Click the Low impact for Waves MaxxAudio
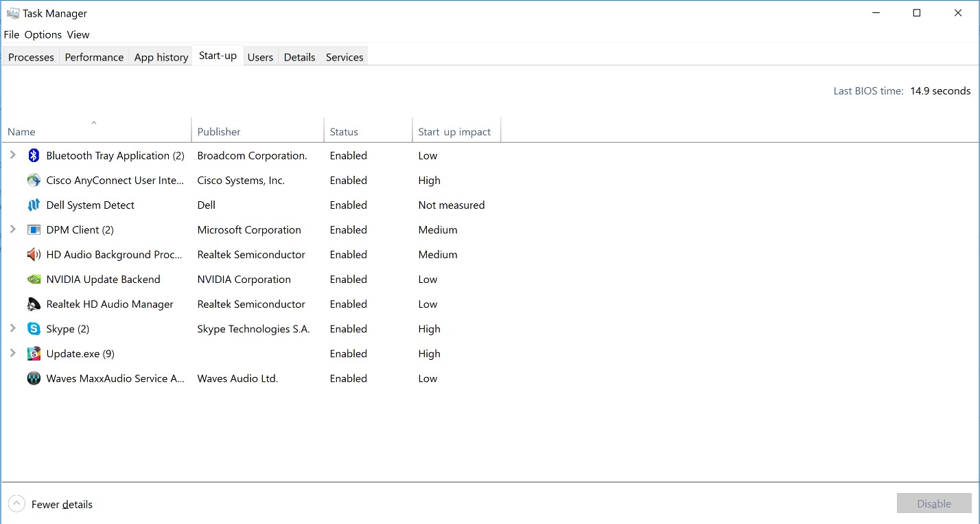 428,378
